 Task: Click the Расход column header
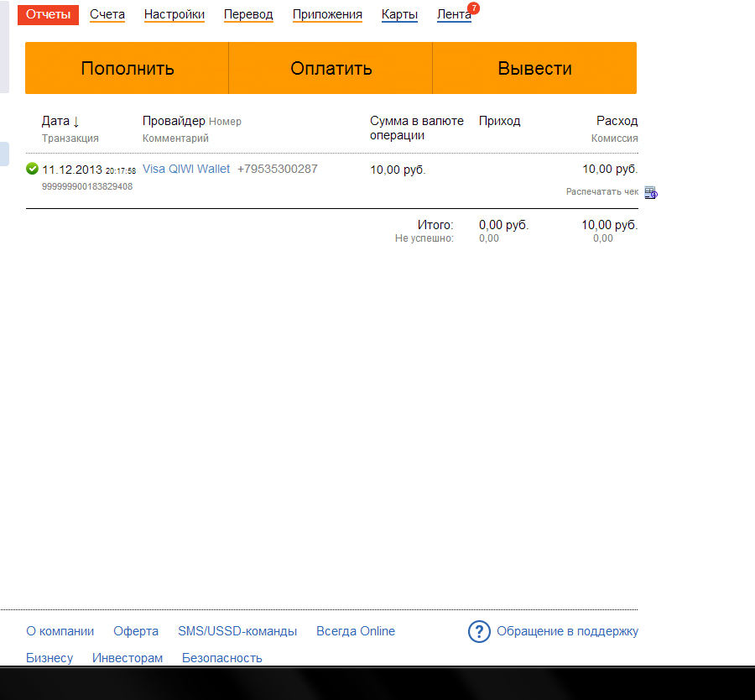617,121
